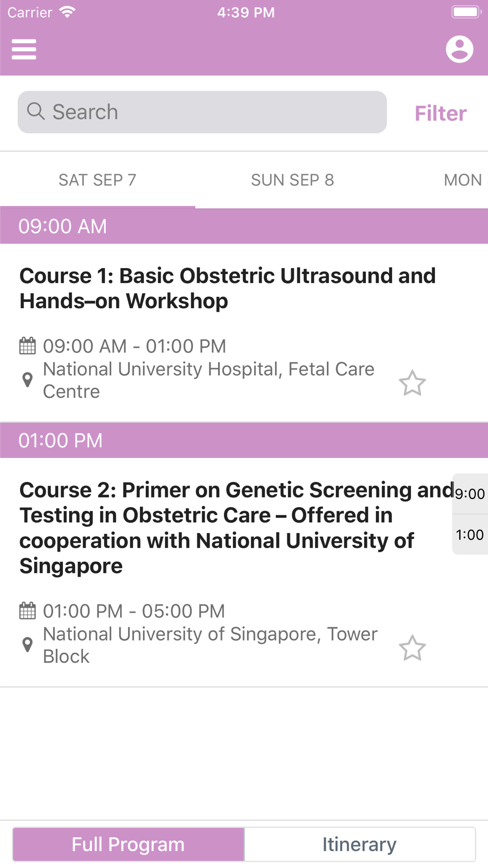Select the SAT SEP 7 tab
The width and height of the screenshot is (488, 868).
(x=97, y=180)
